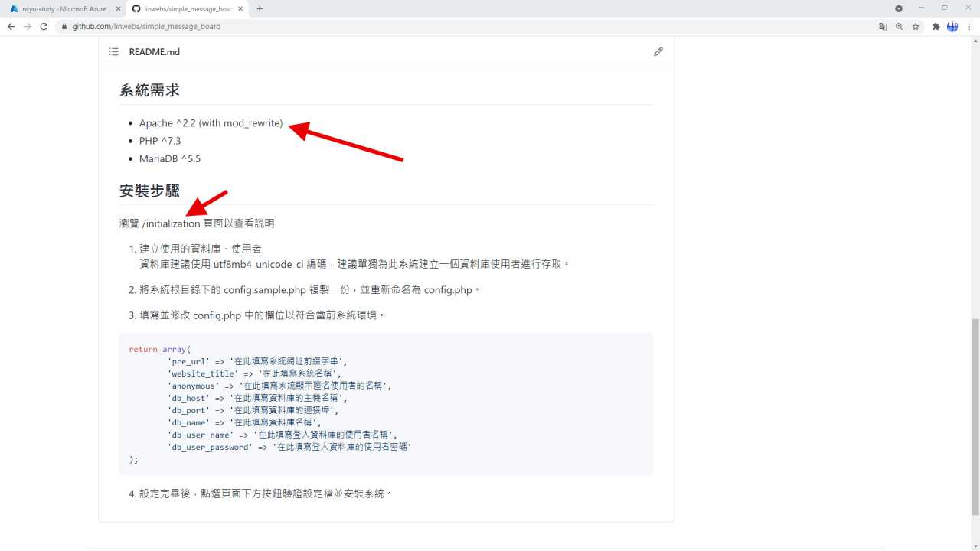Close the Microsoft Azure tab

coord(118,8)
